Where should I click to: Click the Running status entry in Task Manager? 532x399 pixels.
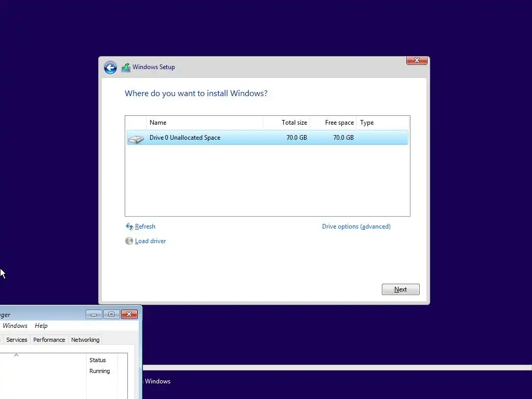pos(99,371)
